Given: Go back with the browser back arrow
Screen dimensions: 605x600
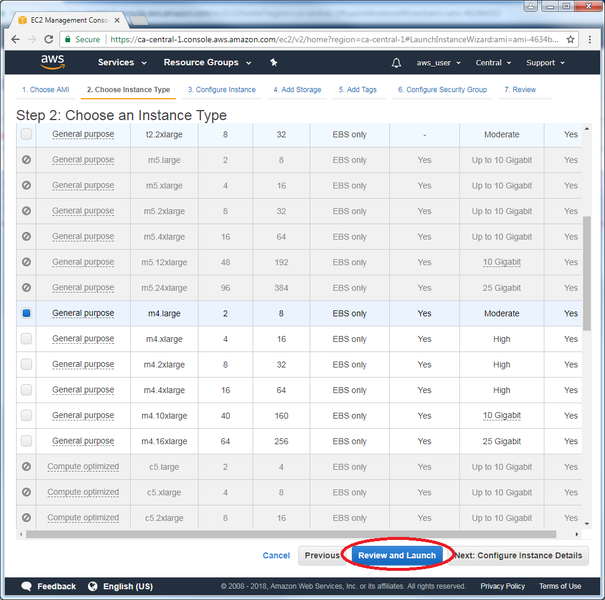Looking at the screenshot, I should tap(15, 39).
